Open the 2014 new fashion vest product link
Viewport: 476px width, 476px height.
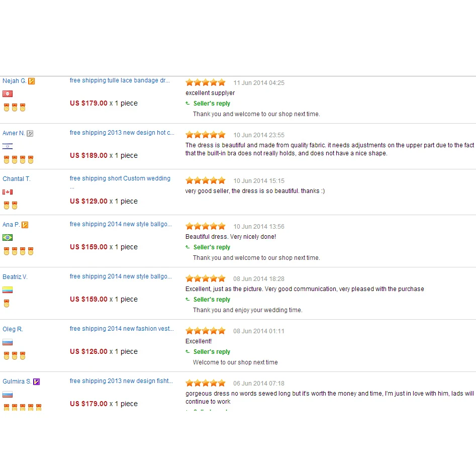(x=122, y=329)
